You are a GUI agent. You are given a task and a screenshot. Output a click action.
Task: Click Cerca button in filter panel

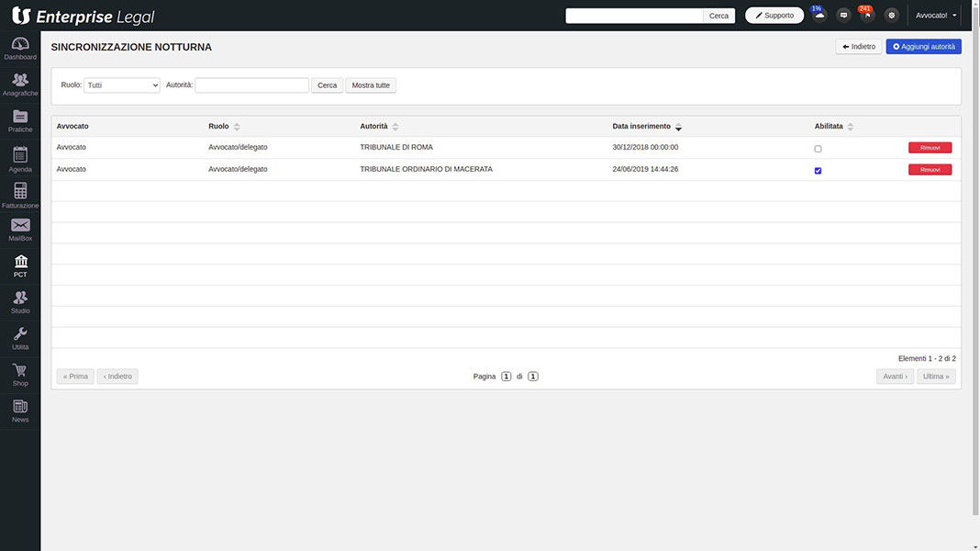[327, 85]
